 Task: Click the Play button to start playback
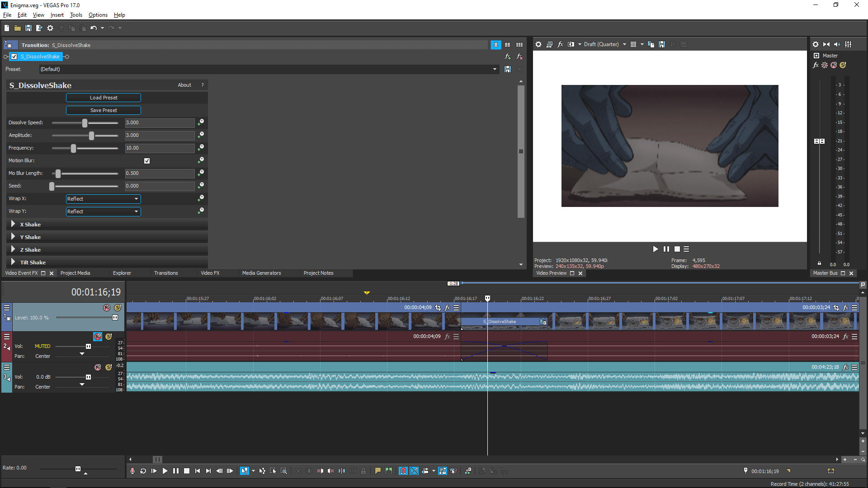coord(165,471)
